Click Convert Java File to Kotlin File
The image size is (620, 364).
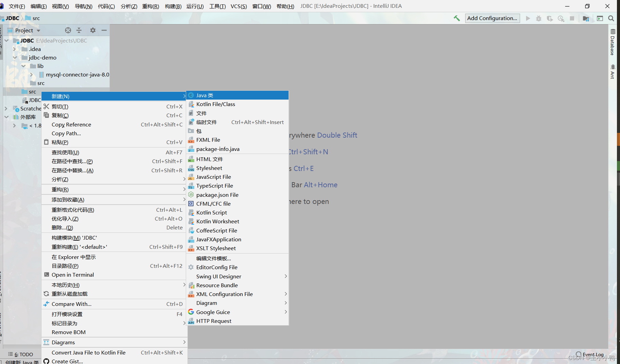[114, 353]
